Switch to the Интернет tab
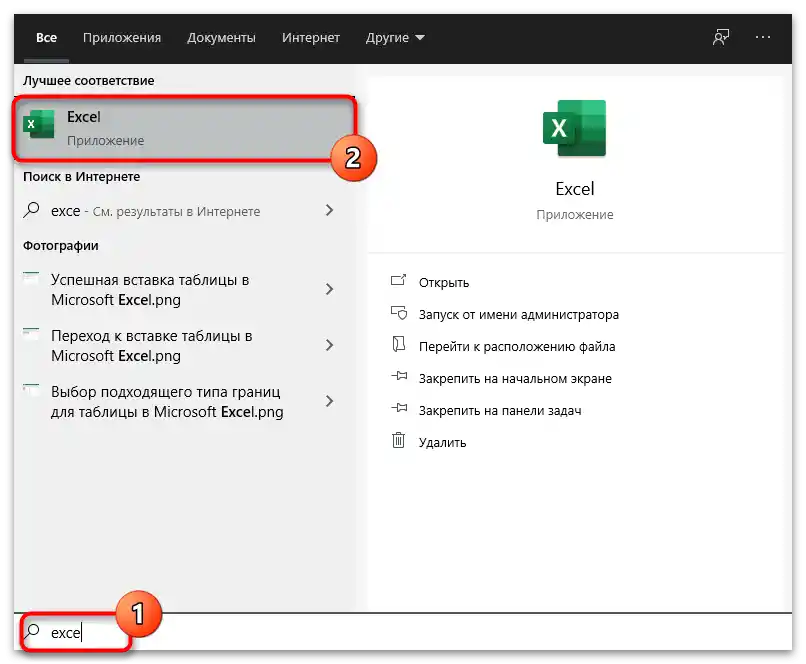Image resolution: width=806 pixels, height=664 pixels. [310, 38]
